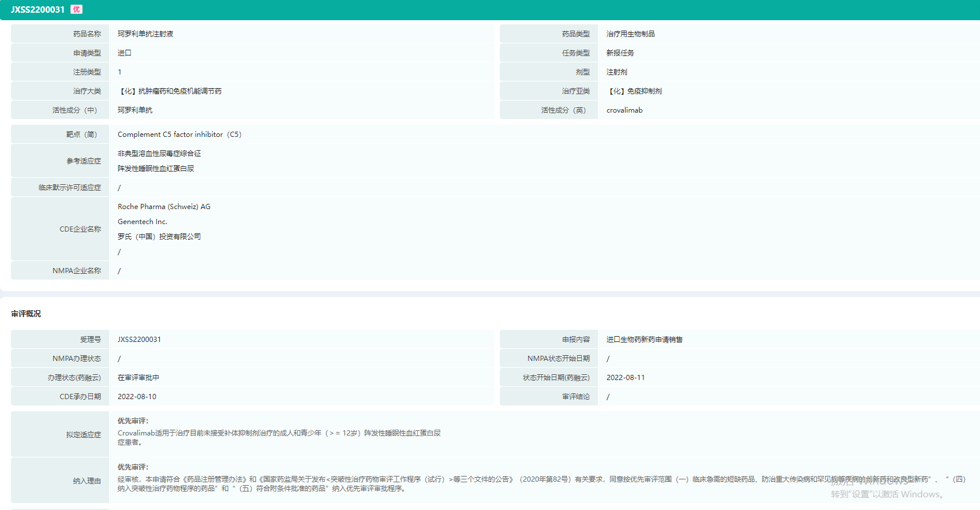Click the 审评概况 section heading
The height and width of the screenshot is (510, 980).
[x=26, y=314]
